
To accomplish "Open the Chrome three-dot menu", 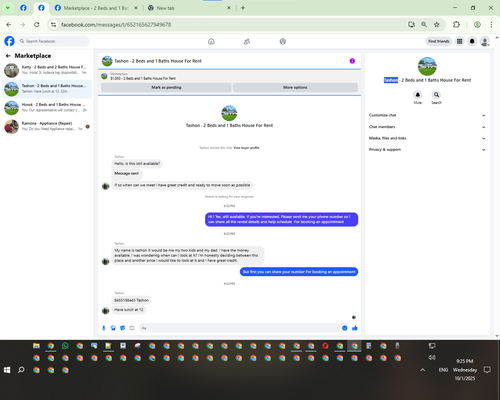I will (x=491, y=24).
